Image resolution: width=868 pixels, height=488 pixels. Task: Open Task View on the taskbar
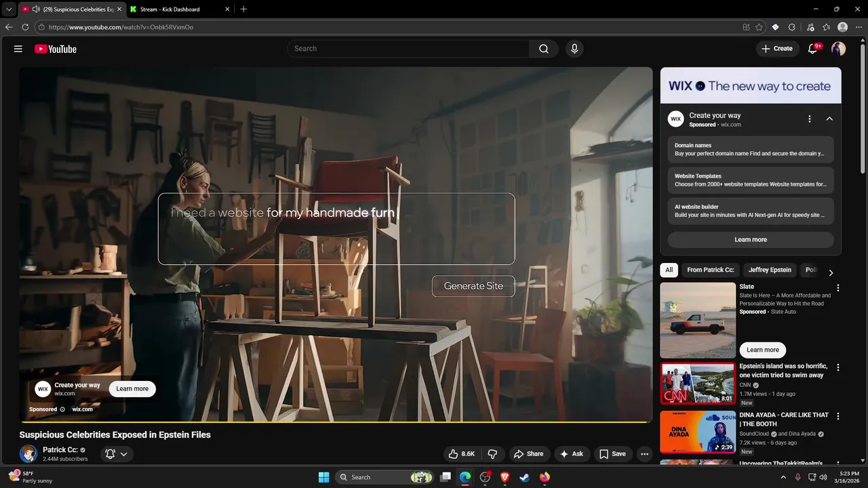click(x=446, y=477)
